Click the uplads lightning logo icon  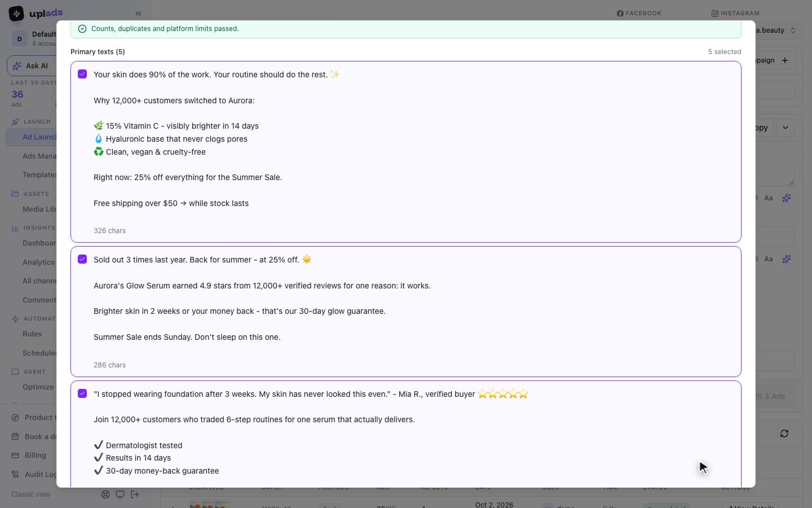16,13
